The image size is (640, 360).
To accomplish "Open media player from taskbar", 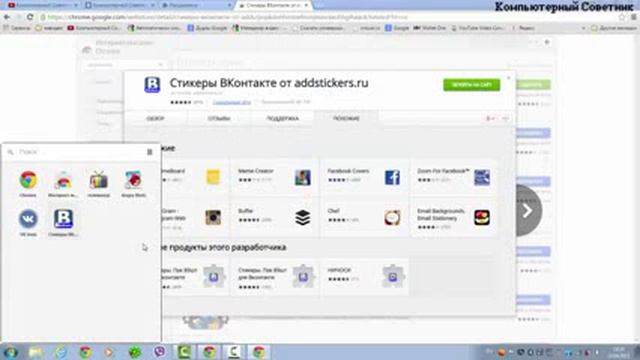I will 109,352.
